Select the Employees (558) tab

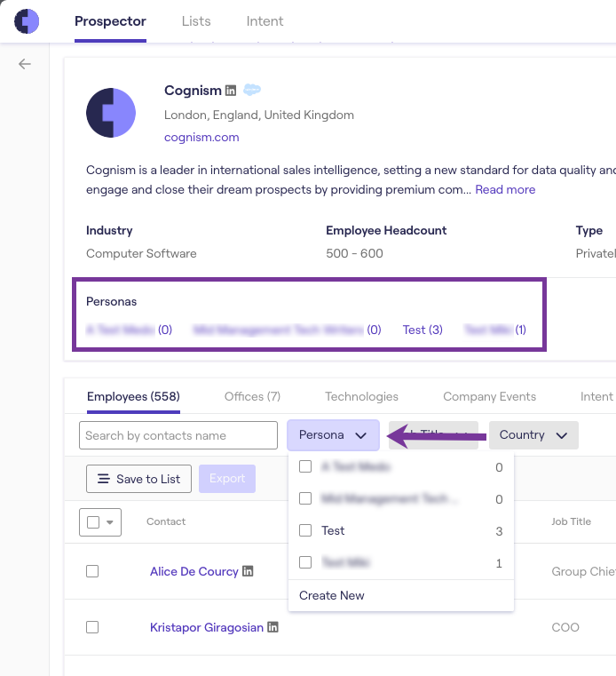coord(133,397)
